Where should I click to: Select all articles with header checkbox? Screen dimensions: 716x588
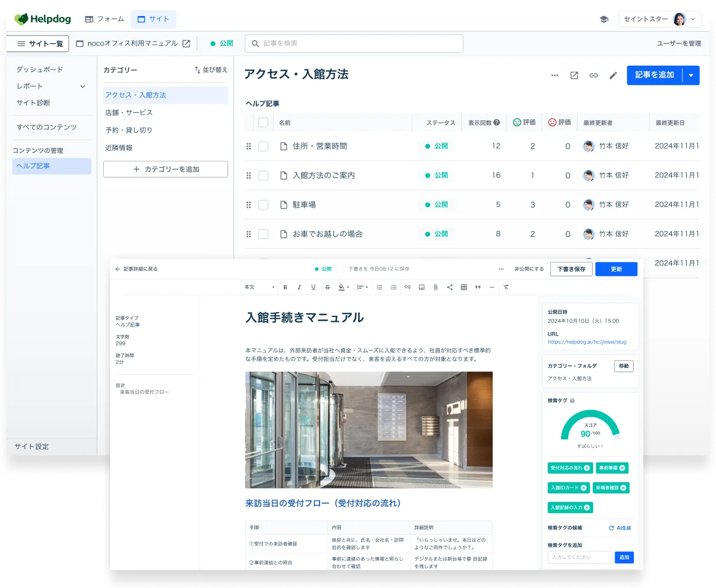(263, 122)
